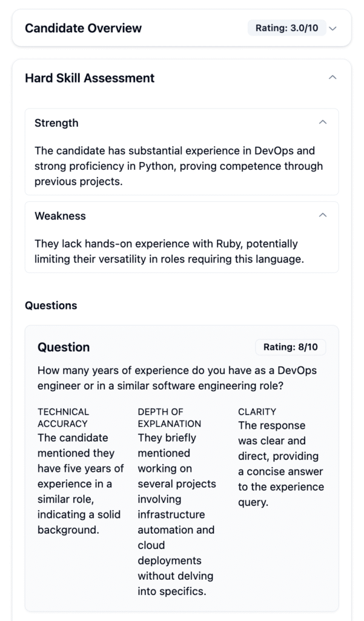Collapse the Strength section arrow

pyautogui.click(x=323, y=122)
